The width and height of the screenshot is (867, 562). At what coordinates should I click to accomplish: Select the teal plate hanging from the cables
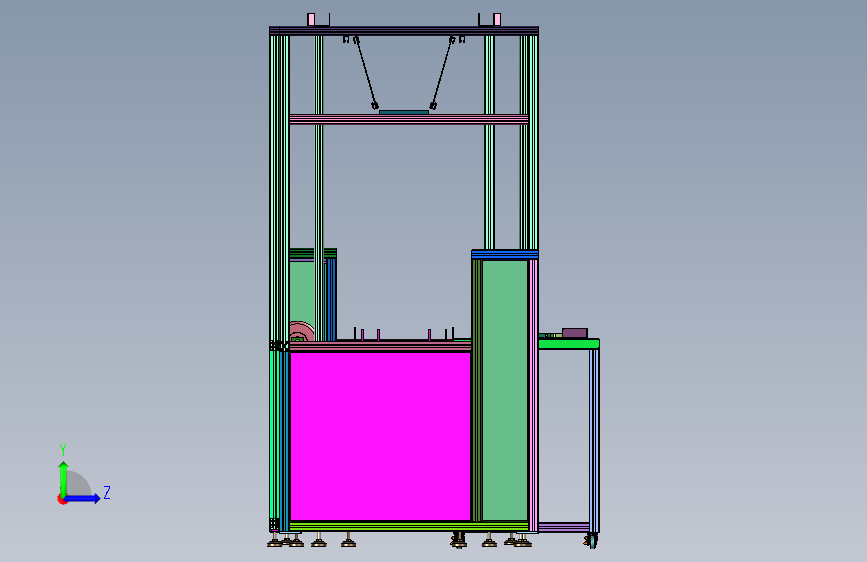tap(404, 112)
